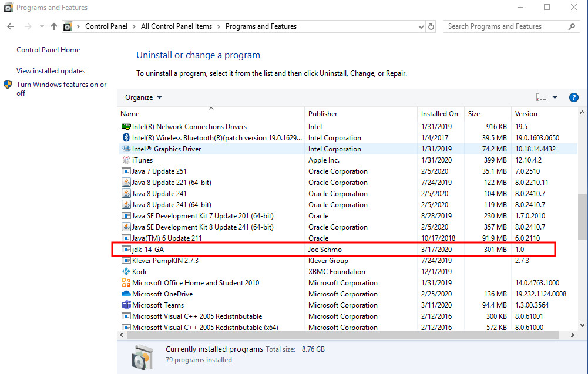Screen dimensions: 588x374
Task: Sort by the Size column header
Action: (x=488, y=113)
